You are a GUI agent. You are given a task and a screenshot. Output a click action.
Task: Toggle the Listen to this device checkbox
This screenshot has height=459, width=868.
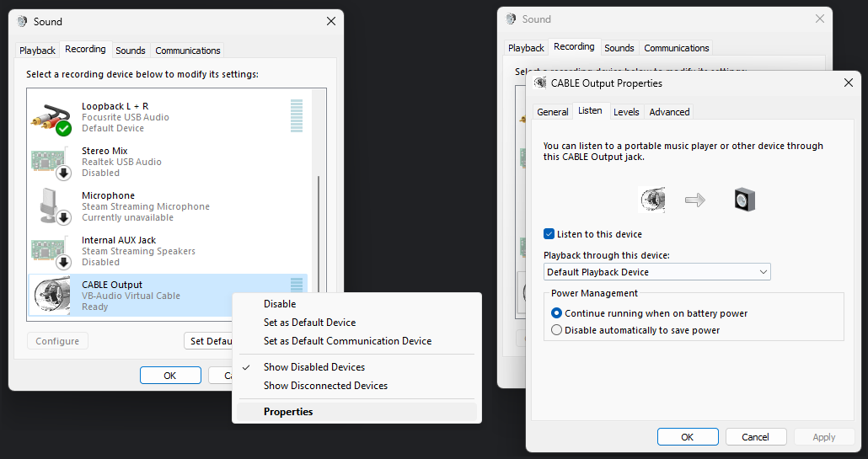[x=549, y=234]
